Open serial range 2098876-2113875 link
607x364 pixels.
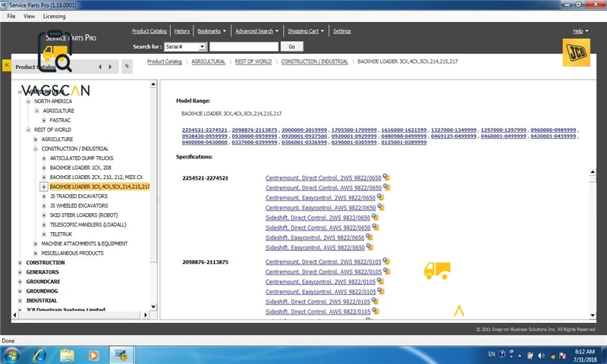[x=254, y=130]
